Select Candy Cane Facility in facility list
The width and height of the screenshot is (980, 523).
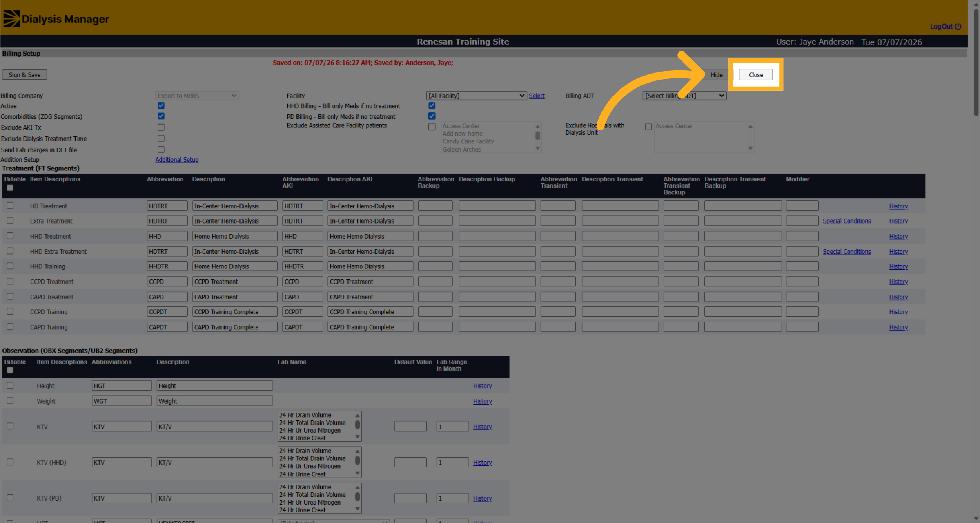click(468, 141)
